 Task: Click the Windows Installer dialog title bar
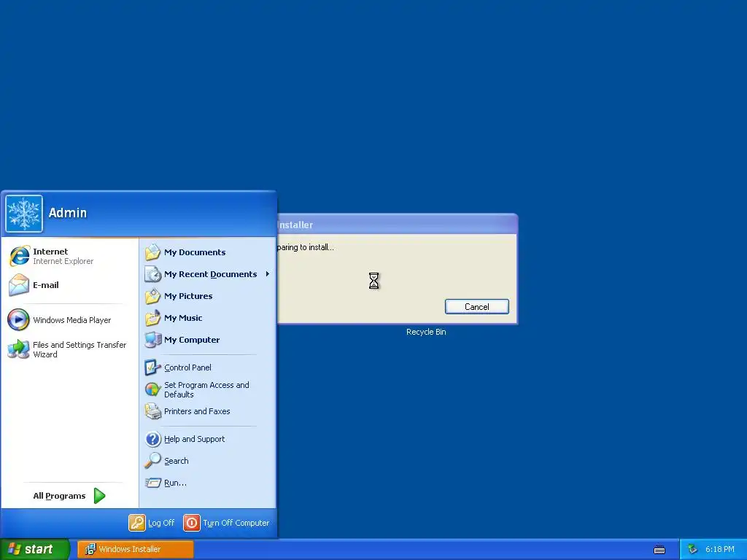(397, 225)
